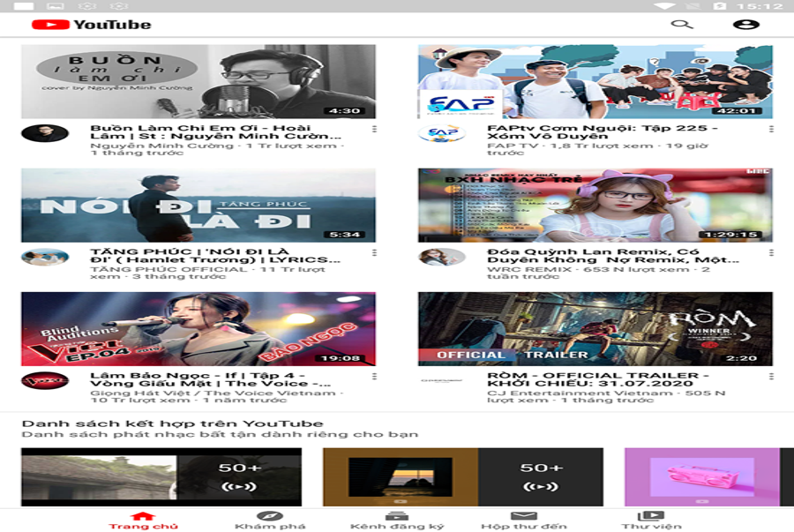Image resolution: width=794 pixels, height=532 pixels.
Task: Open options menu for RÒM Official Trailer video
Action: pyautogui.click(x=771, y=376)
